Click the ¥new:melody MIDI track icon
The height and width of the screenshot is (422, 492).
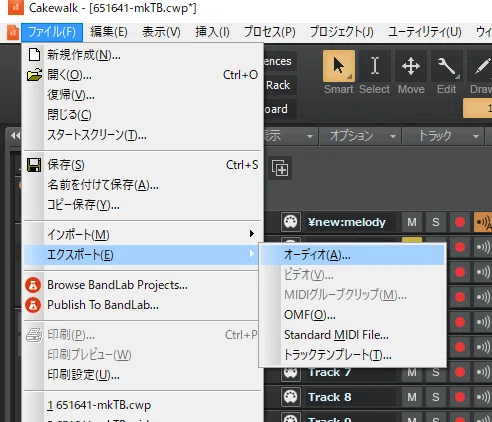[291, 222]
